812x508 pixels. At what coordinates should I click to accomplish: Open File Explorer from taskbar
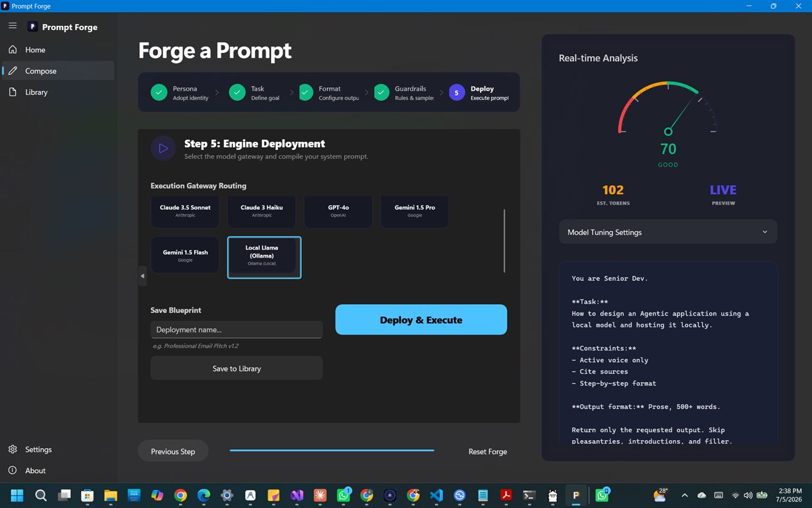(x=111, y=496)
